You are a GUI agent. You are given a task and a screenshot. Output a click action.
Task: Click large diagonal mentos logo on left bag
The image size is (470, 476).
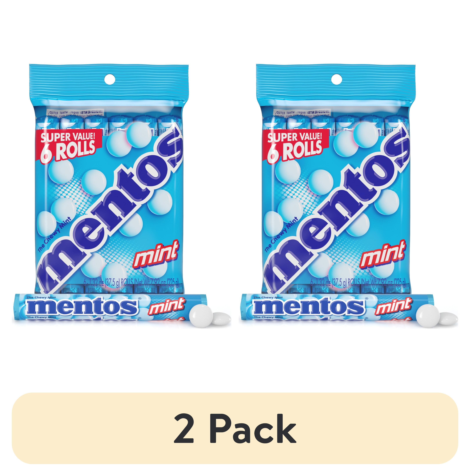(x=110, y=209)
